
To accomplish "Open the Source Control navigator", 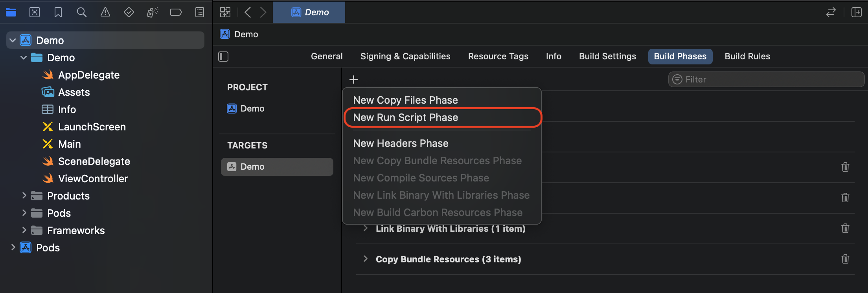I will pyautogui.click(x=35, y=13).
